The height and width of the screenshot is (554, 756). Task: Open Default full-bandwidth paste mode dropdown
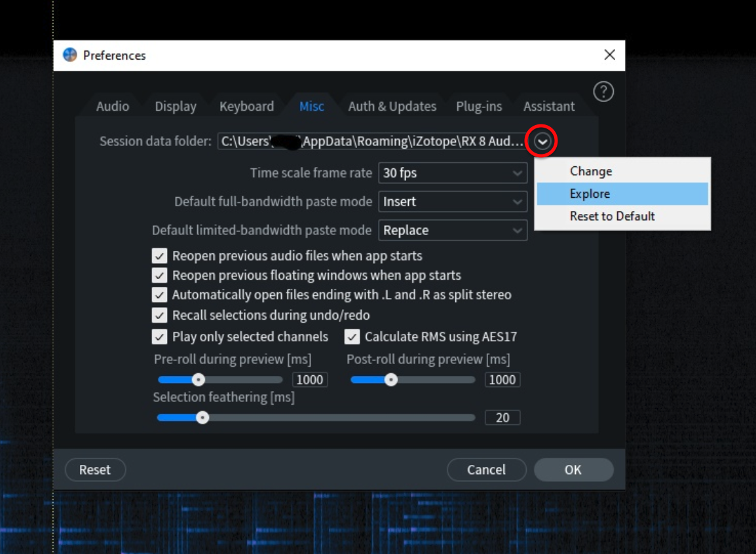[453, 202]
